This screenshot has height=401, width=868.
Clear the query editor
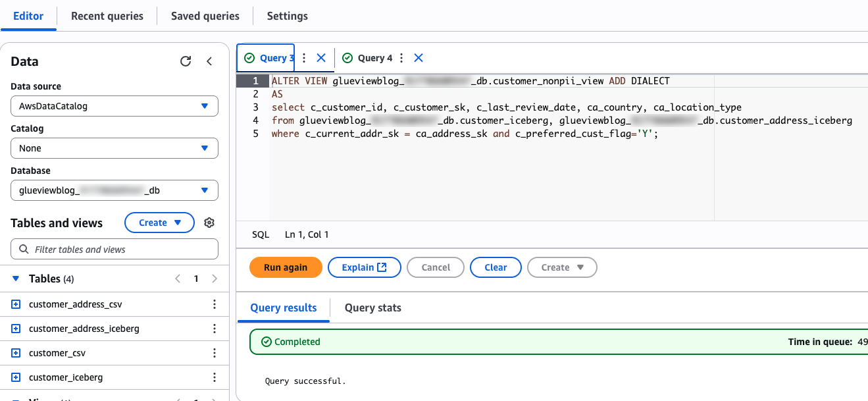[496, 267]
